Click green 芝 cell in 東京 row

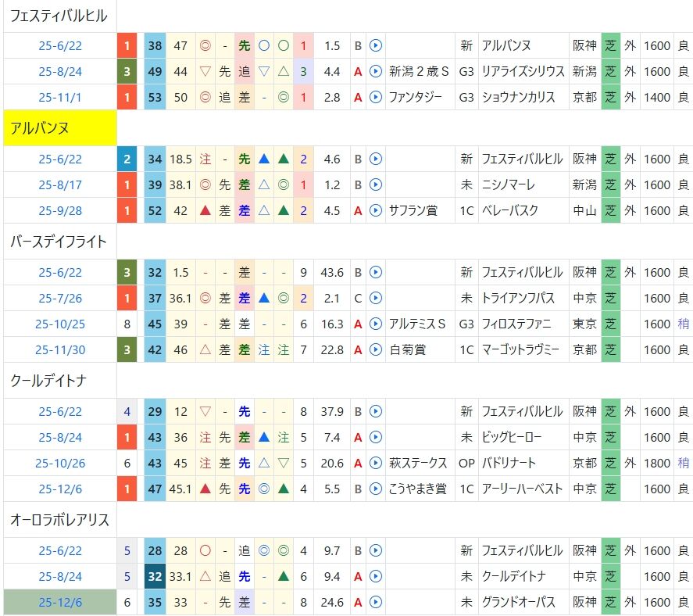611,324
